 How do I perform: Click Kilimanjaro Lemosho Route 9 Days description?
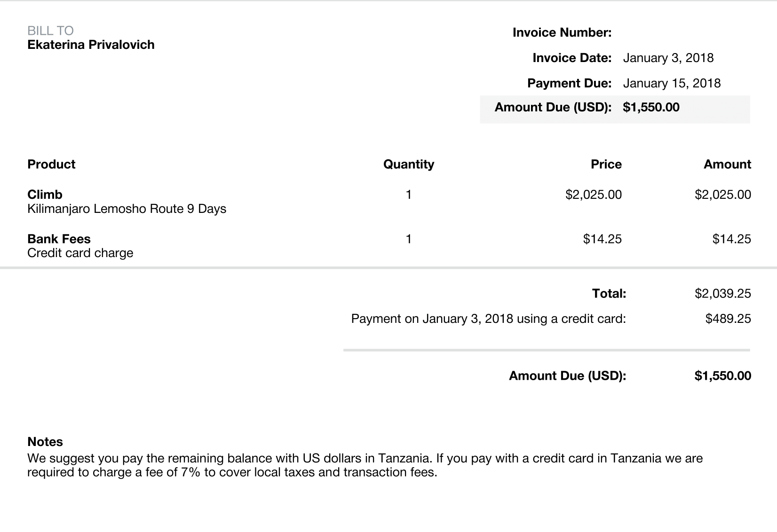coord(127,209)
